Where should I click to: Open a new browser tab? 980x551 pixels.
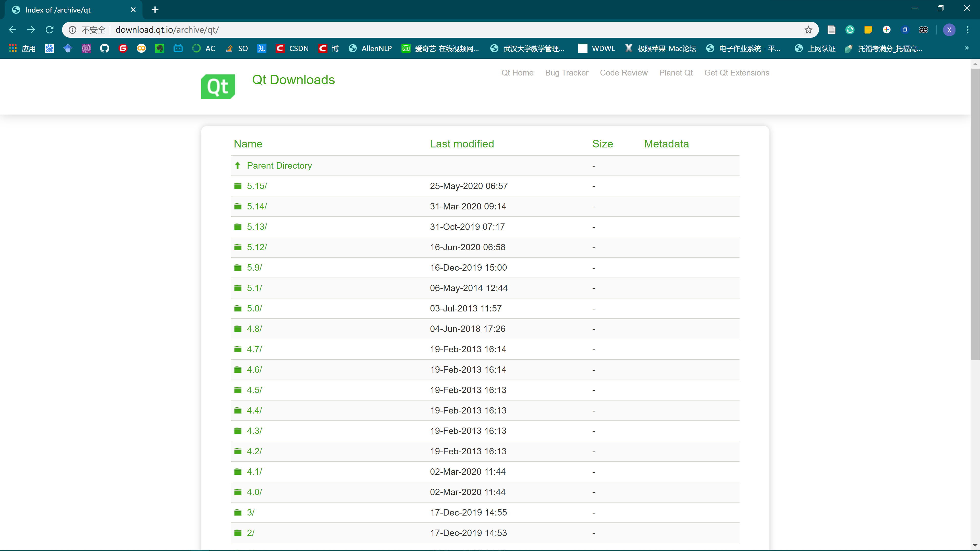click(155, 10)
